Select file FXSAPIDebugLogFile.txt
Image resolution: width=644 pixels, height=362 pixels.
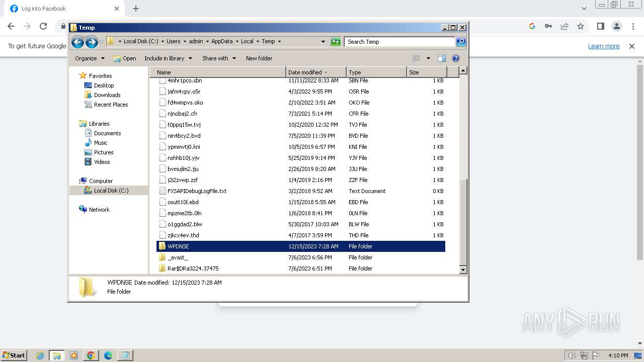(301, 191)
